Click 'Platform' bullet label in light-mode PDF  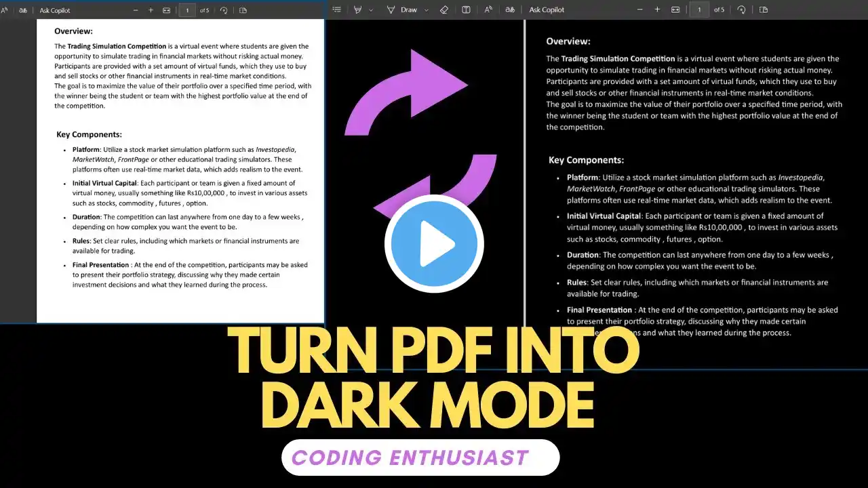[86, 149]
